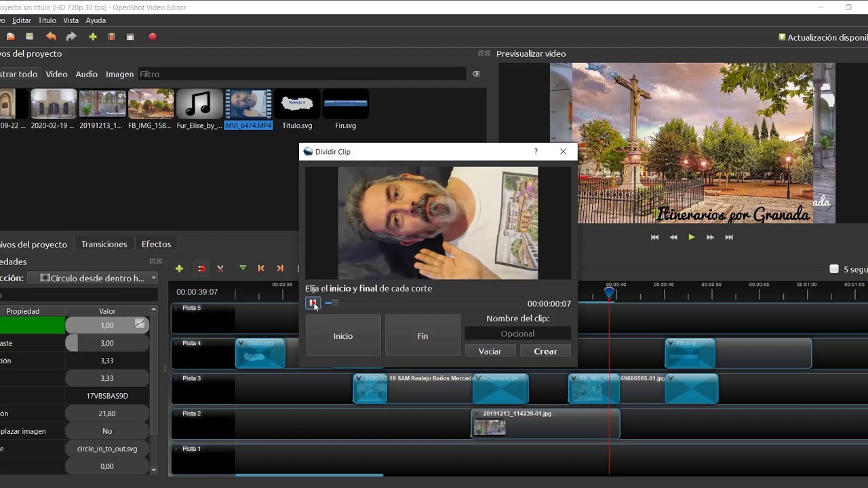Click the Crear button
Image resolution: width=868 pixels, height=488 pixels.
(x=545, y=351)
